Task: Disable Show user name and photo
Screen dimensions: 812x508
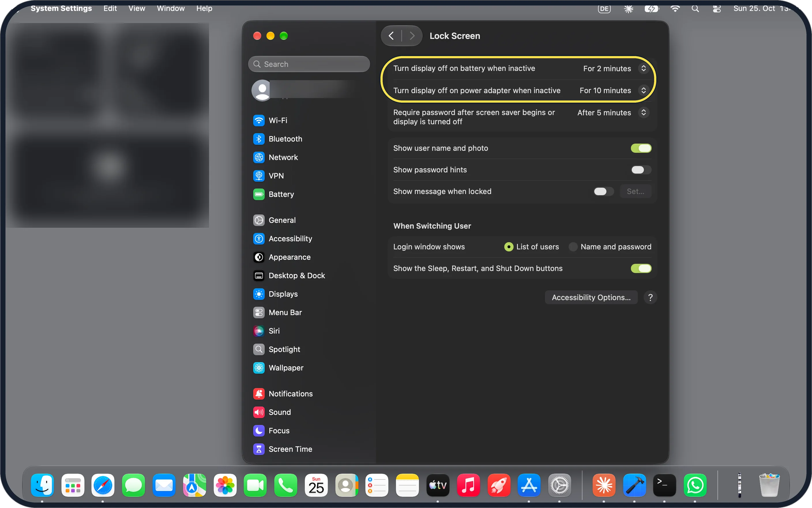Action: [x=641, y=148]
